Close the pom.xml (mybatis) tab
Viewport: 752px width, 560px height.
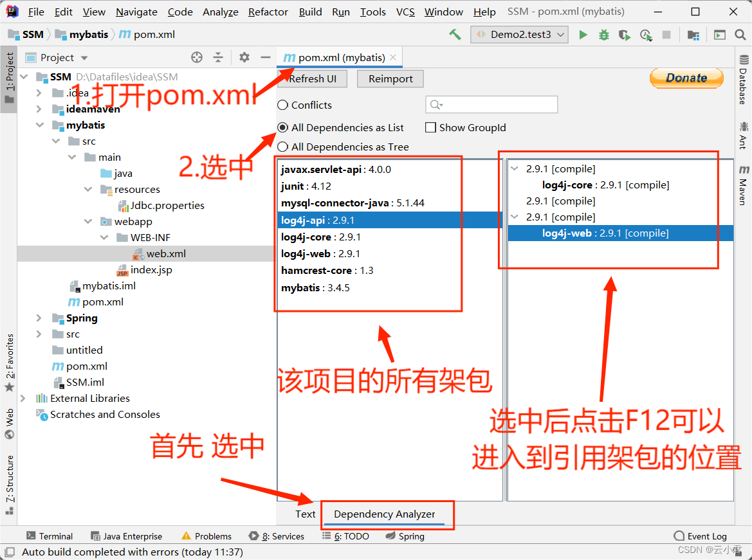point(393,57)
